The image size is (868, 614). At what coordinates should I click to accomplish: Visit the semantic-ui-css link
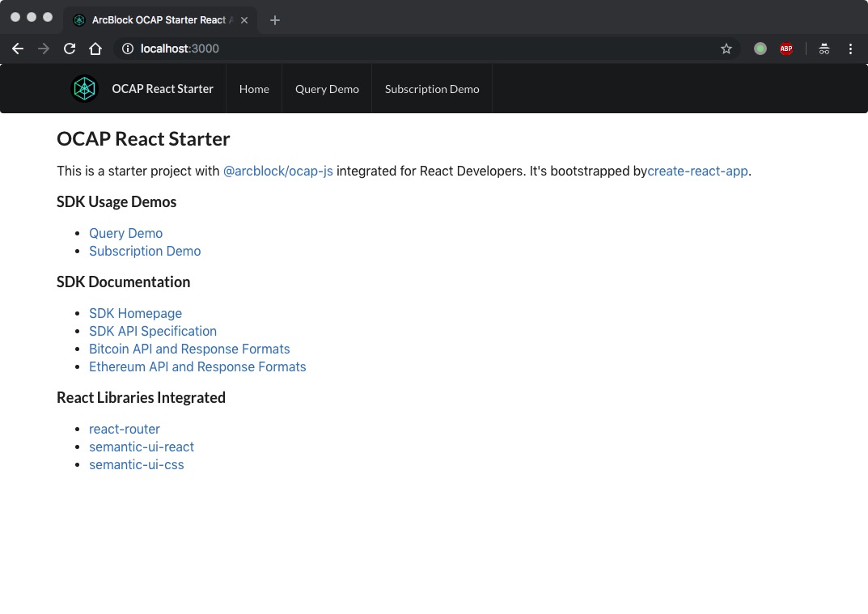point(136,464)
